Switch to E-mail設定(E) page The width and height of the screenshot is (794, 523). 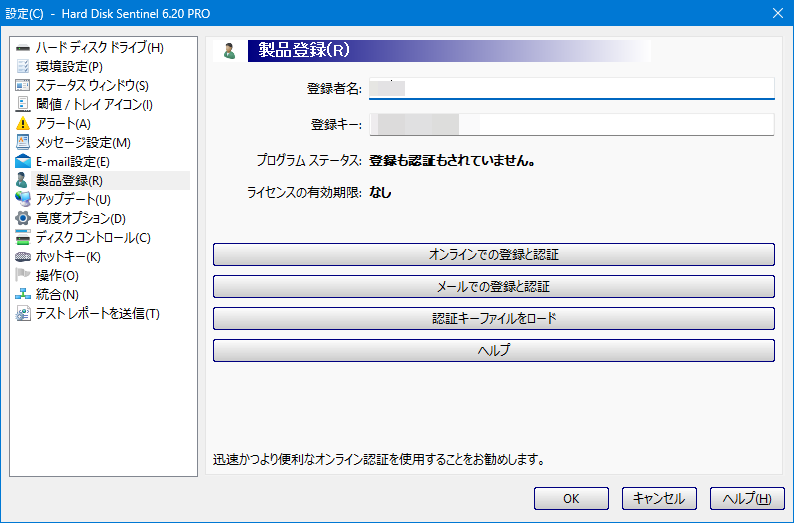point(73,162)
